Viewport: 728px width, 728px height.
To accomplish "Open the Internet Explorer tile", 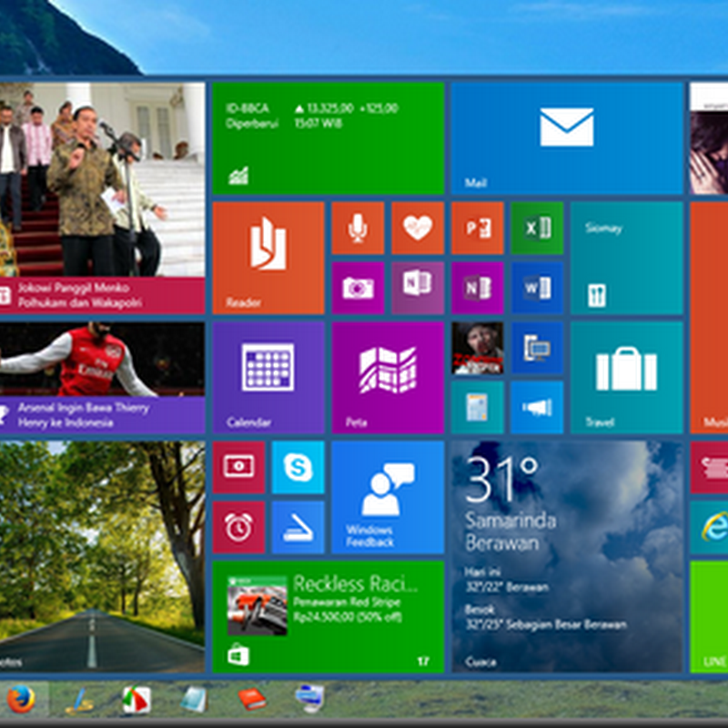I will click(x=709, y=527).
